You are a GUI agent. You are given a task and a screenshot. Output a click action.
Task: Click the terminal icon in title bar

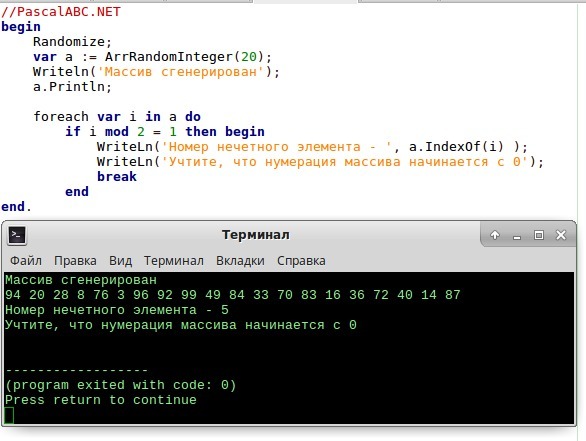tap(17, 235)
